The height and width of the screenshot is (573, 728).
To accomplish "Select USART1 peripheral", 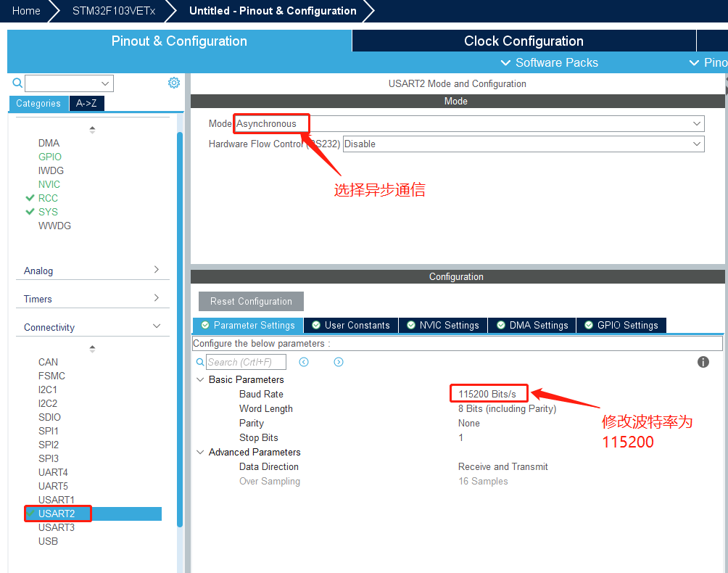I will pyautogui.click(x=56, y=500).
